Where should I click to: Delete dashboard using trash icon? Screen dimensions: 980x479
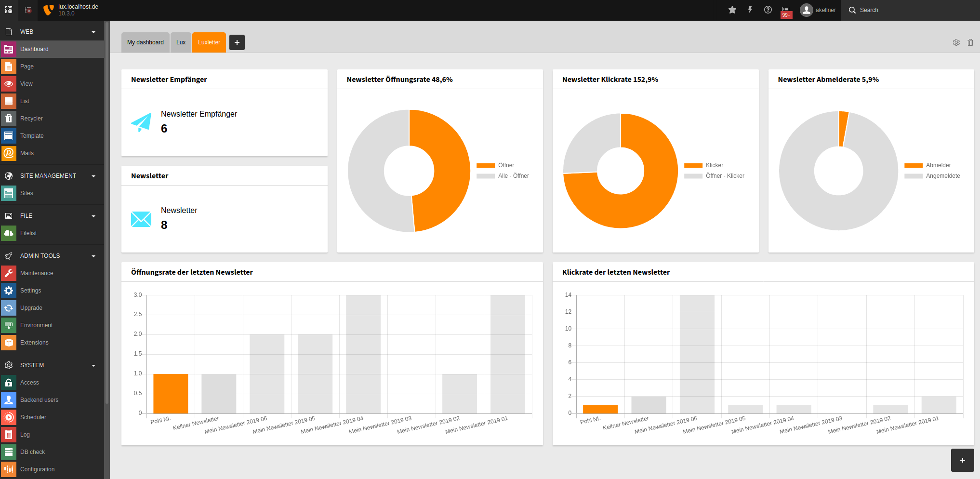(x=970, y=42)
